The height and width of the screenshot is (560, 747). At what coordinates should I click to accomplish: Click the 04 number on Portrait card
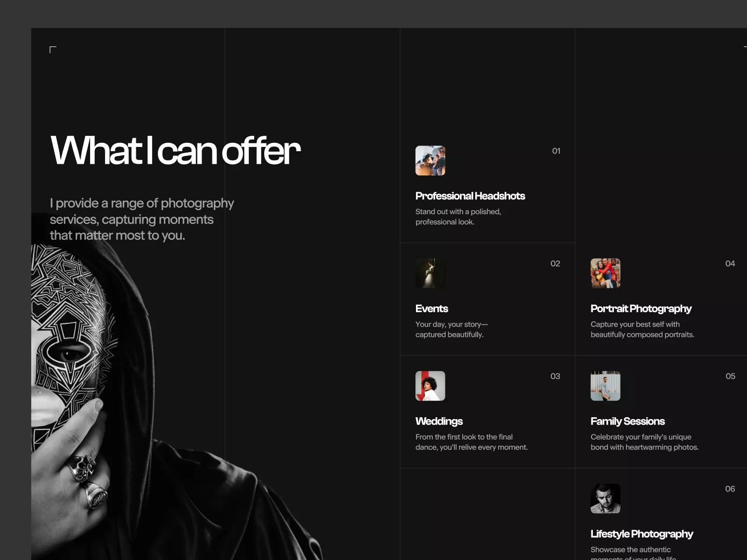tap(730, 264)
